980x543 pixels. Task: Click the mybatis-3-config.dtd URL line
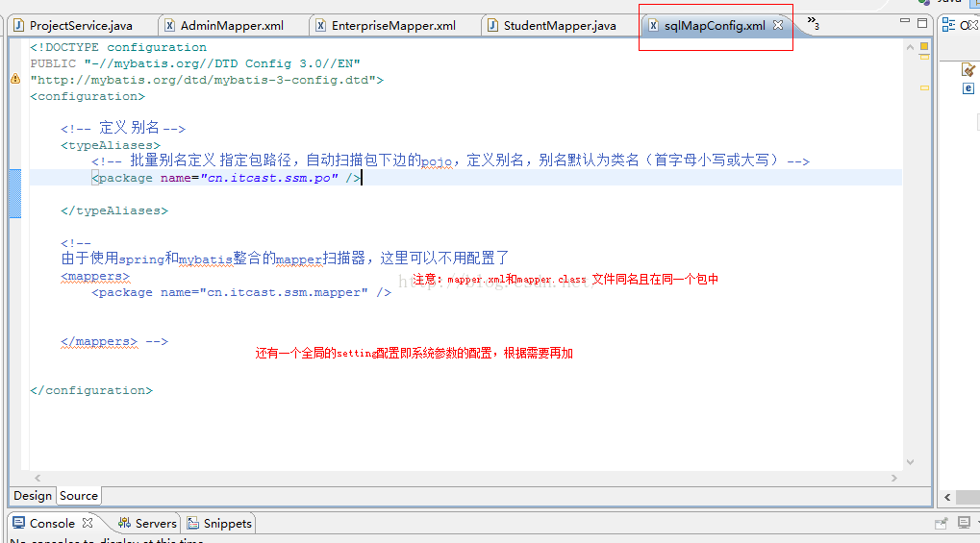point(207,80)
